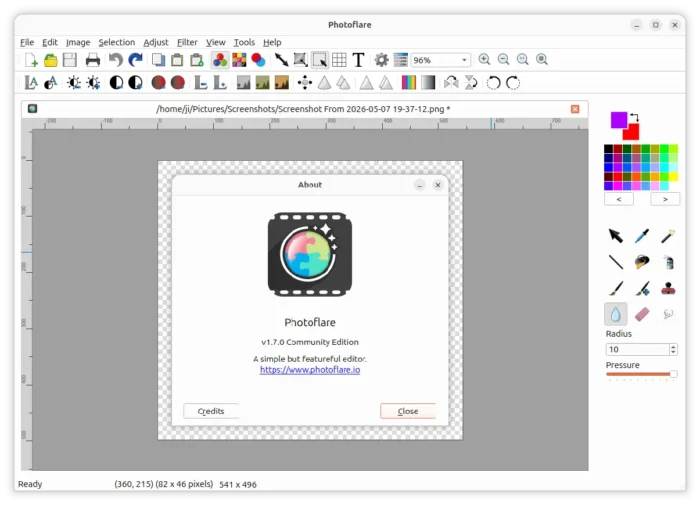This screenshot has width=700, height=505.
Task: Click the red background color swatch
Action: click(x=633, y=133)
